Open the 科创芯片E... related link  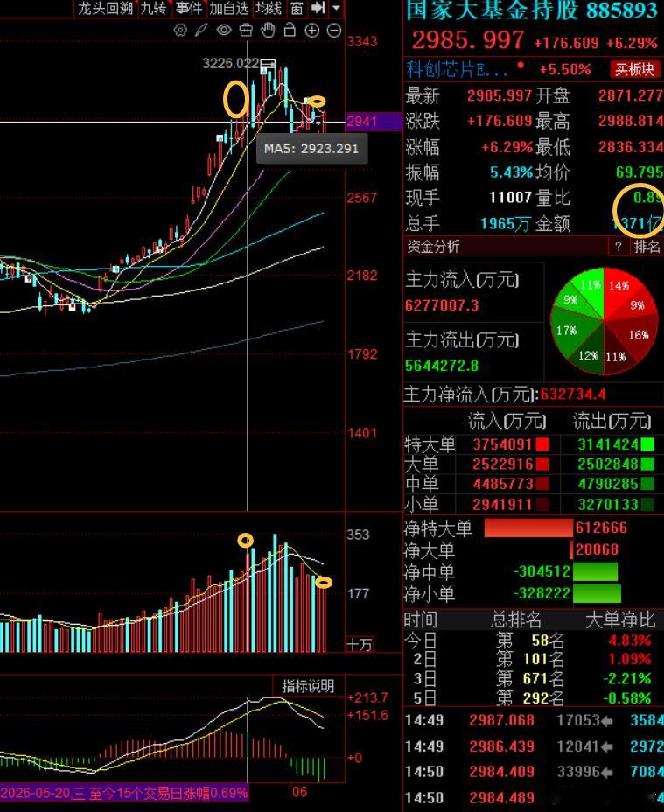[457, 69]
